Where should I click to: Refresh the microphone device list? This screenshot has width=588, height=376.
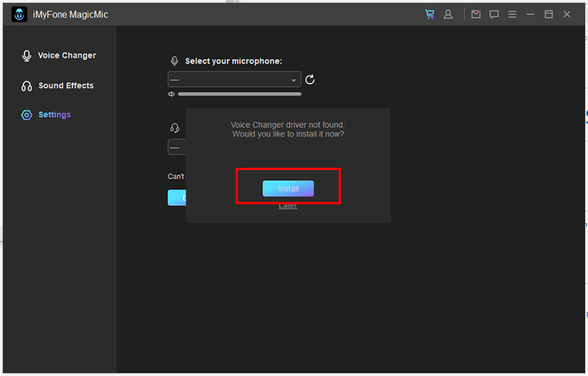click(x=309, y=79)
